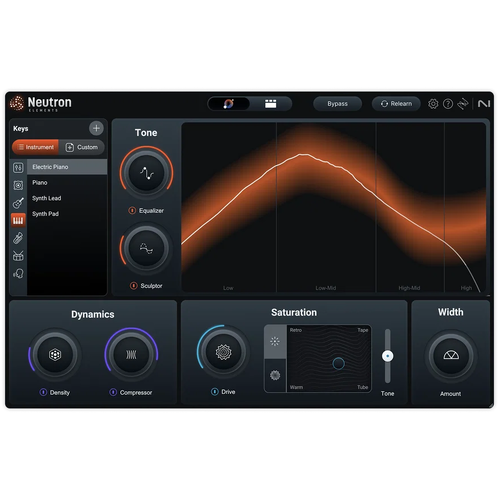Viewport: 500px width, 500px height.
Task: Click the Relearn button
Action: (x=396, y=104)
